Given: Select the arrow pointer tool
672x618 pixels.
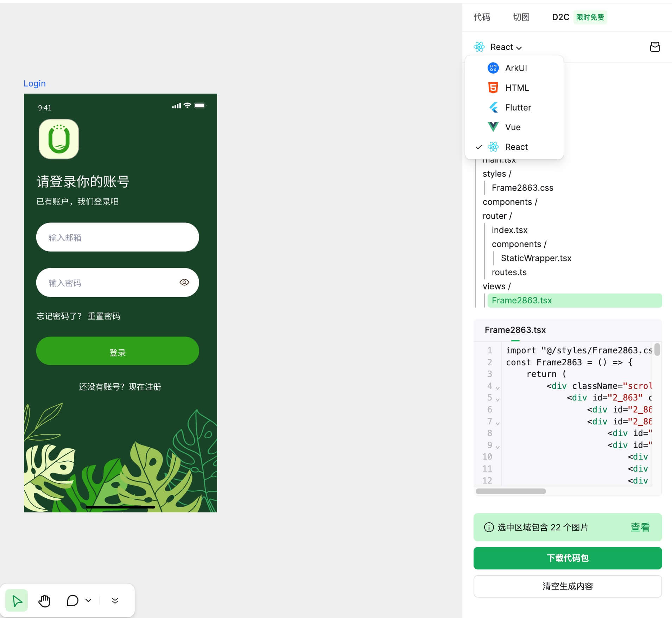Looking at the screenshot, I should [x=17, y=600].
